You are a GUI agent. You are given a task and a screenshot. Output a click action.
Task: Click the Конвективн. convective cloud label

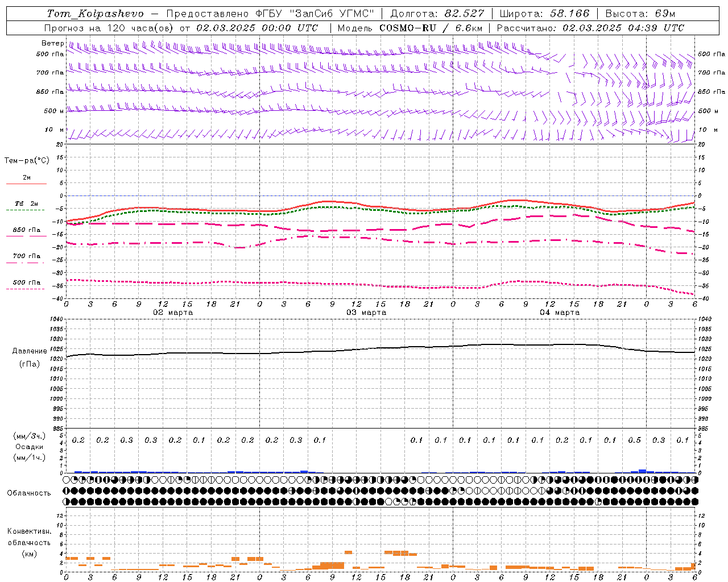[30, 531]
